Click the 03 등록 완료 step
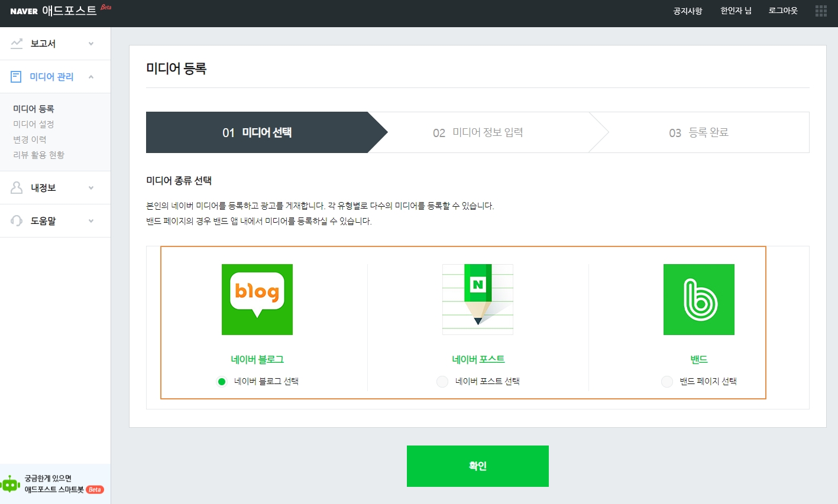Screen dimensions: 838x504 point(699,132)
